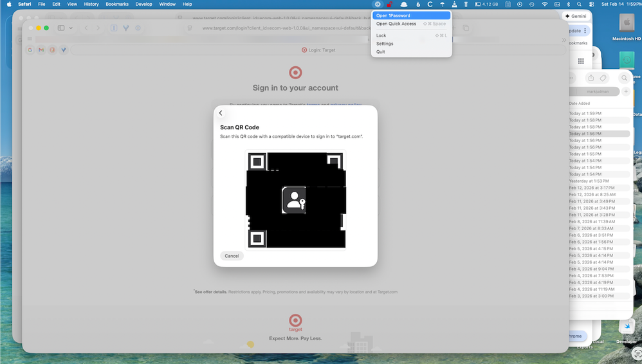642x364 pixels.
Task: Click Lock in the 1Password menu
Action: (381, 35)
